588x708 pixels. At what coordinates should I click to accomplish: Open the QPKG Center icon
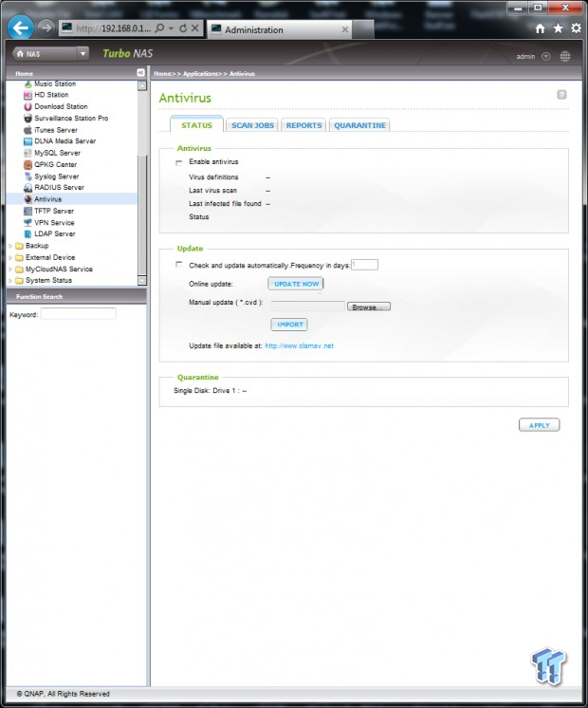click(x=28, y=165)
